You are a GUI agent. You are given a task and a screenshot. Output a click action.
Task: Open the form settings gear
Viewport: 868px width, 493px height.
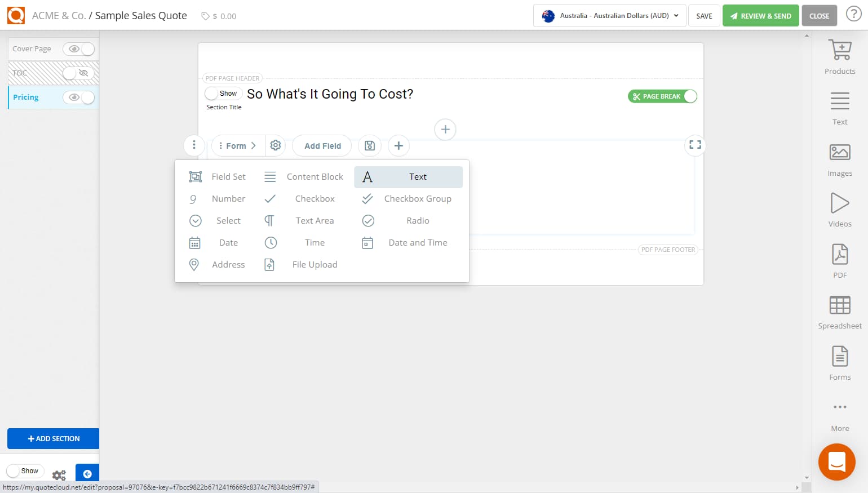click(x=276, y=145)
